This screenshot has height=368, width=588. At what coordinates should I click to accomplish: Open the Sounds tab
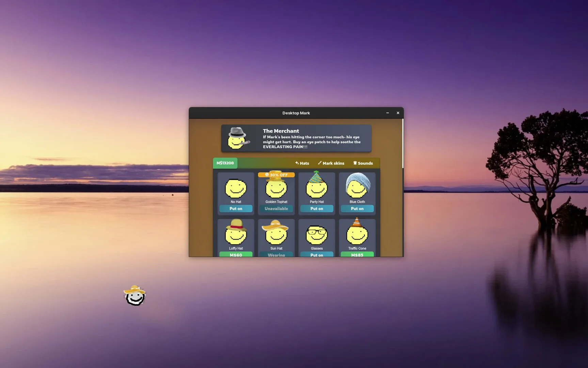point(363,163)
